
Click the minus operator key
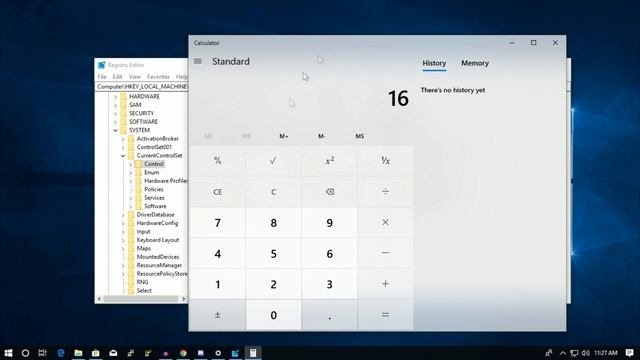(385, 253)
